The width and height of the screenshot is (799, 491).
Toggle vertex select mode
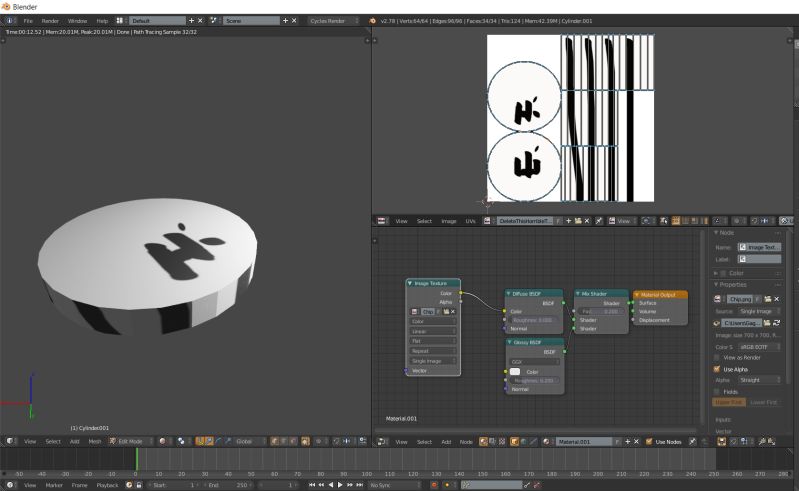(x=275, y=442)
